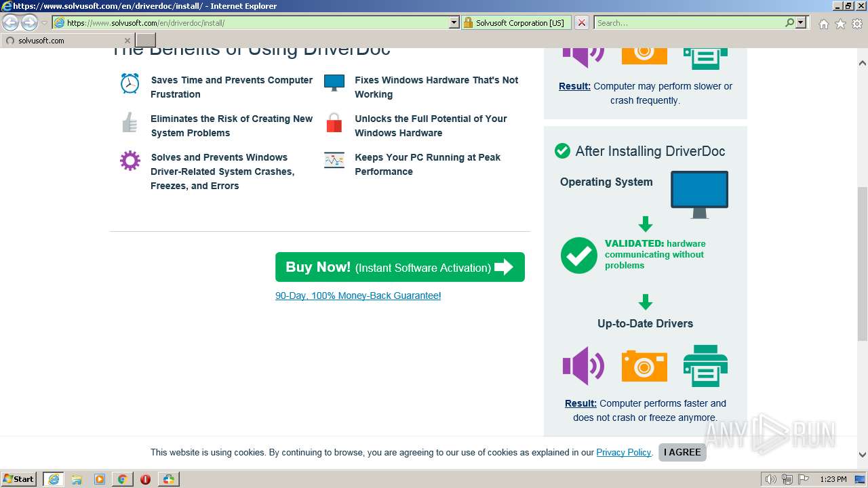Click the address bar URL field
868x488 pixels.
pos(251,22)
